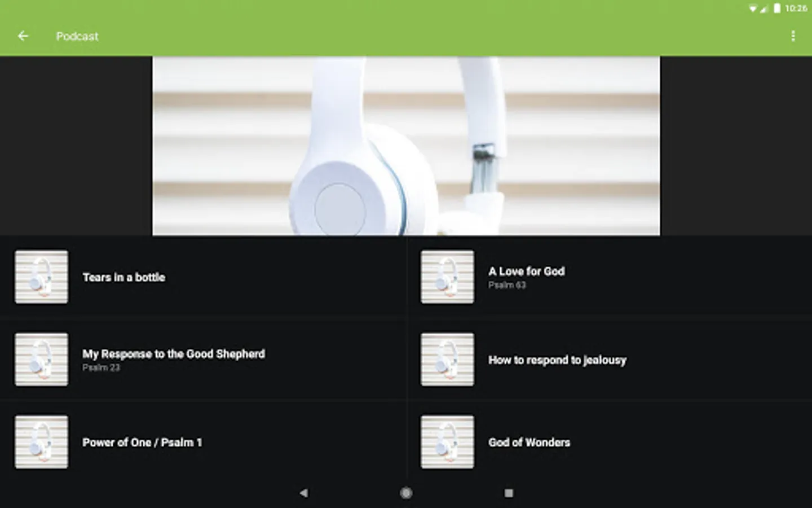Tap the God of Wonders headphone thumbnail
The image size is (812, 508).
click(447, 442)
